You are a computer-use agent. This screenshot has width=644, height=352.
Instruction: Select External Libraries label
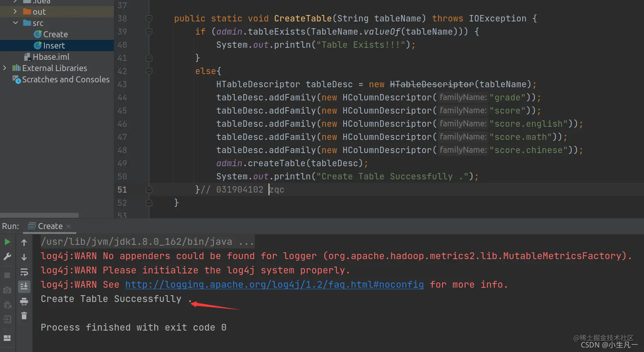(55, 68)
